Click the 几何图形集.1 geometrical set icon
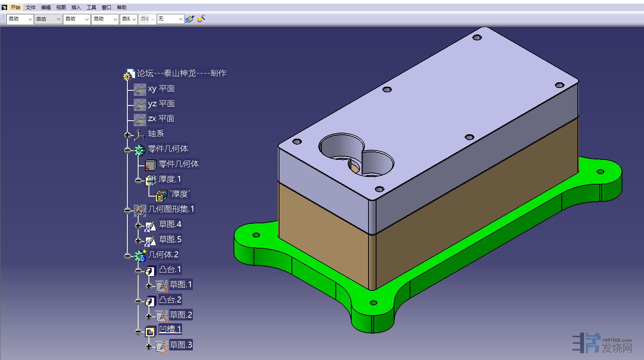The width and height of the screenshot is (644, 360). [x=140, y=210]
